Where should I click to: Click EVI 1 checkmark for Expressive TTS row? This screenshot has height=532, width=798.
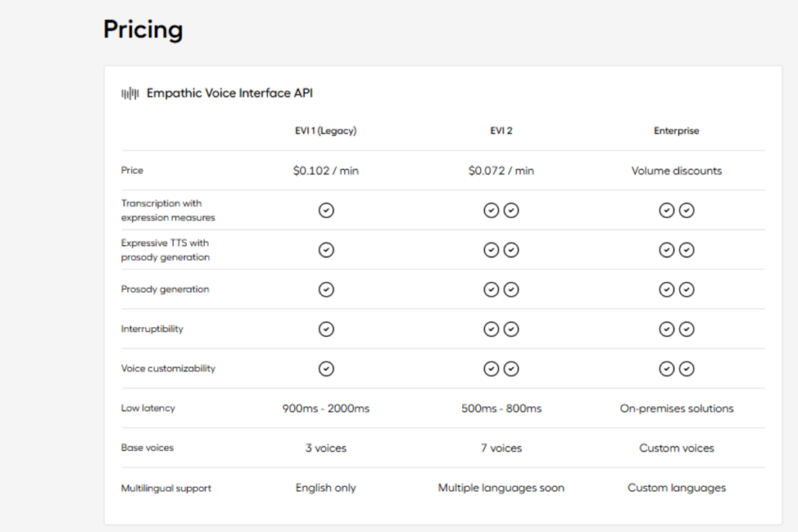click(x=327, y=250)
